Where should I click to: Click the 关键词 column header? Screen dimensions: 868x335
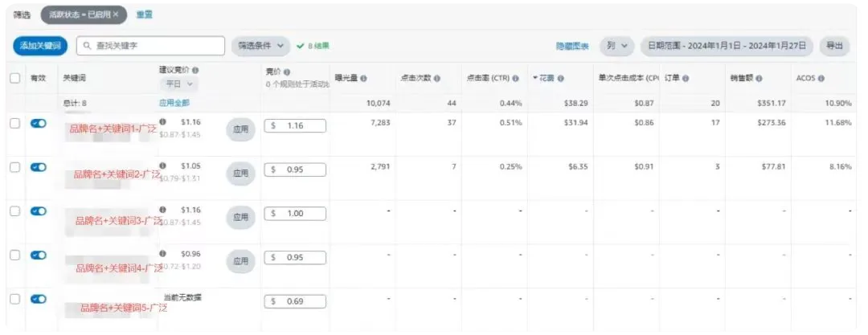point(75,79)
